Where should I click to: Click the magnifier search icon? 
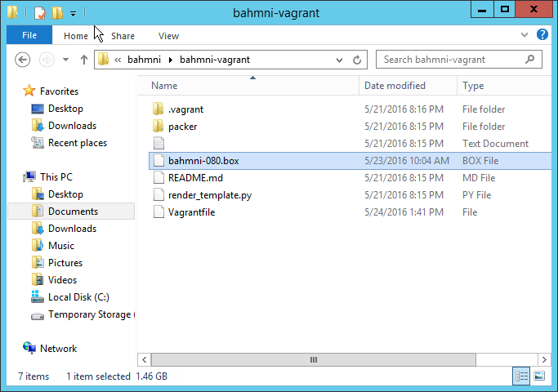tap(530, 59)
